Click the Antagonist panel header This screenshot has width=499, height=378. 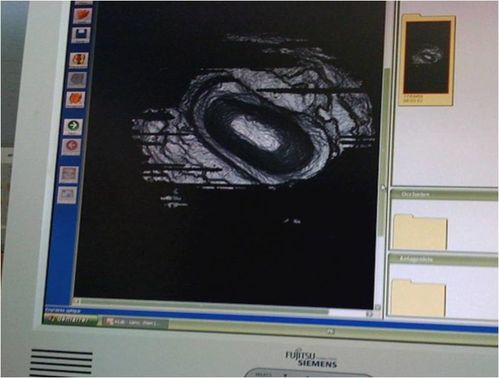443,260
